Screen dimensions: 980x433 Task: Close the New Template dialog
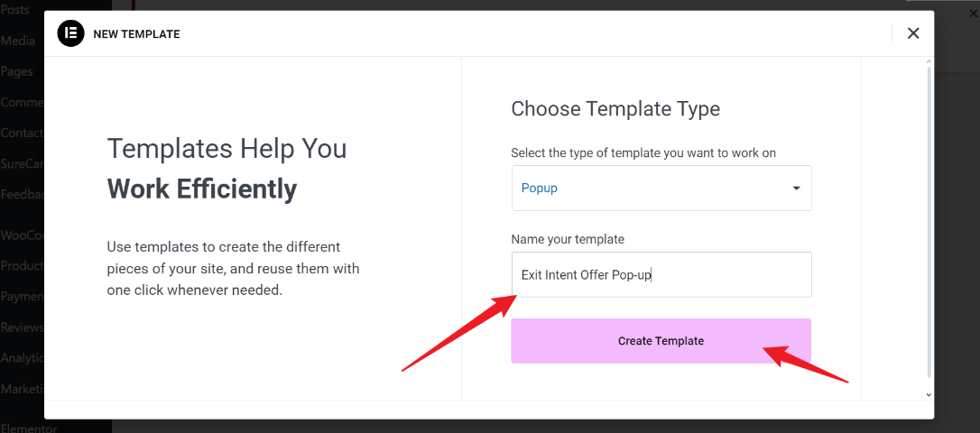[913, 33]
